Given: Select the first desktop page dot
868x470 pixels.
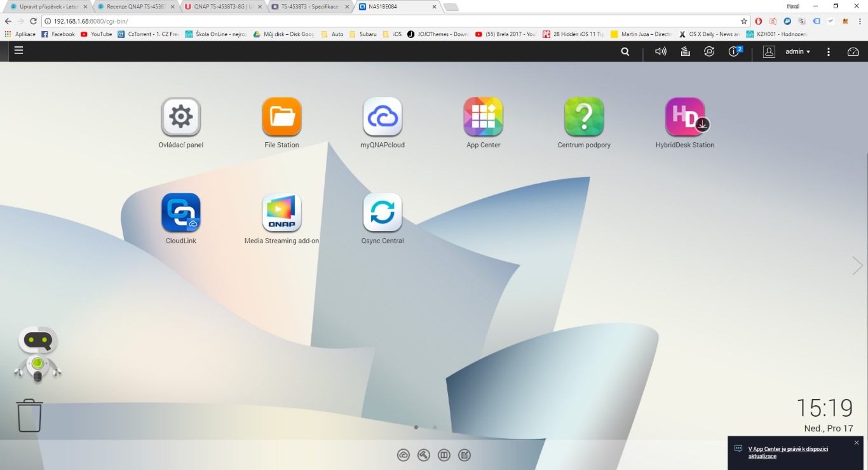Looking at the screenshot, I should pos(416,427).
